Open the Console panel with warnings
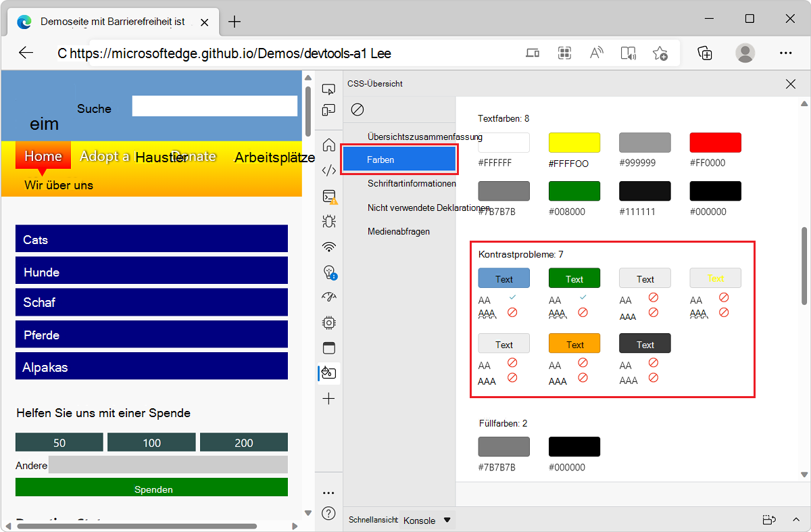The image size is (811, 532). pyautogui.click(x=328, y=197)
